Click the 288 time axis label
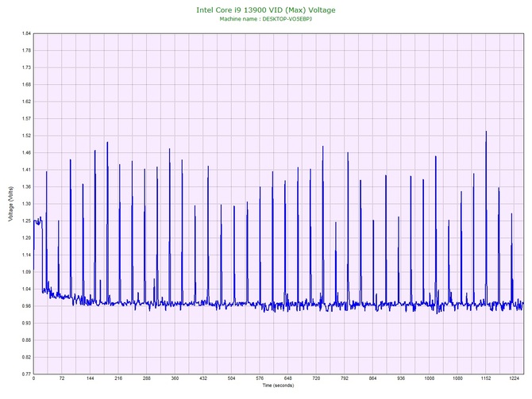Viewport: 532px width, 399px height. (x=147, y=378)
